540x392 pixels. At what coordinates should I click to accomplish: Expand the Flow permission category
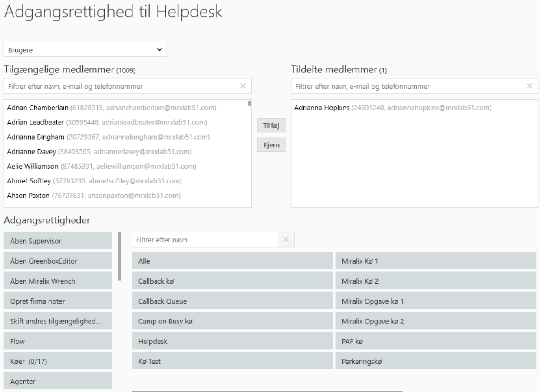pos(58,341)
